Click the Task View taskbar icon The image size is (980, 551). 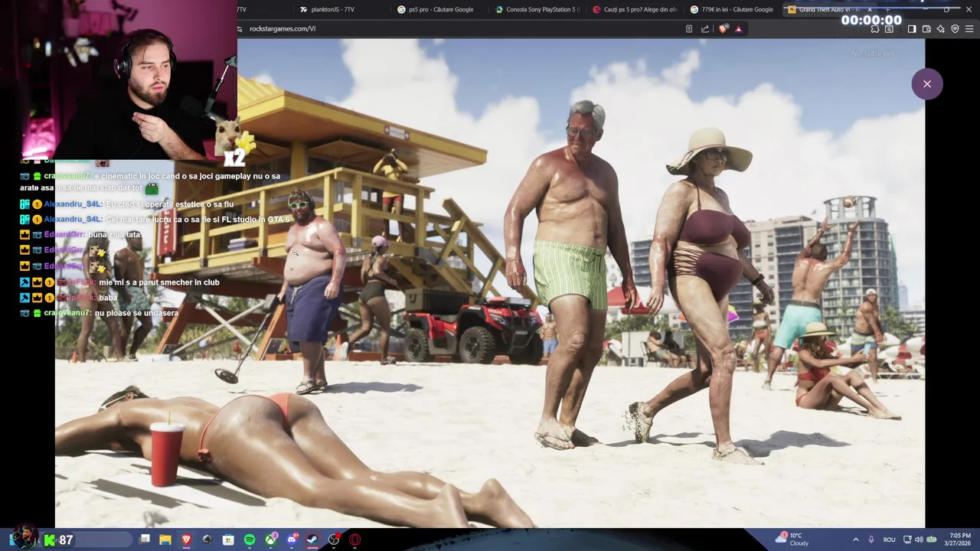pos(144,540)
